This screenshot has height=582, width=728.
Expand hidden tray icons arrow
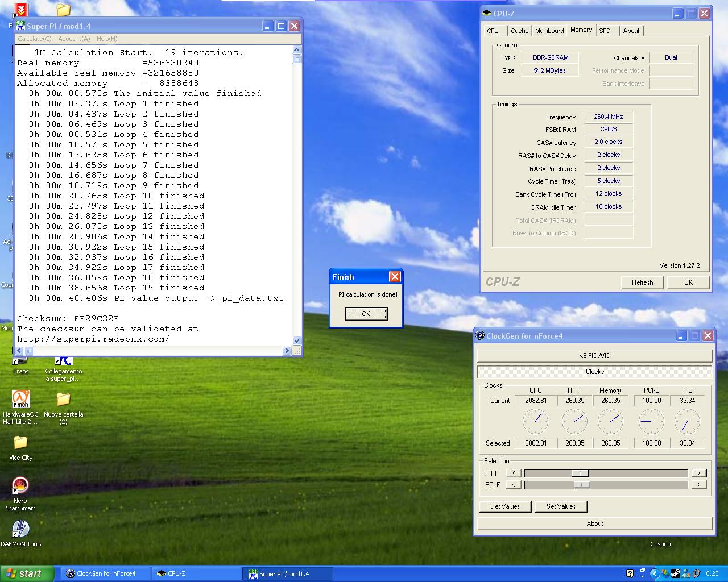[655, 573]
